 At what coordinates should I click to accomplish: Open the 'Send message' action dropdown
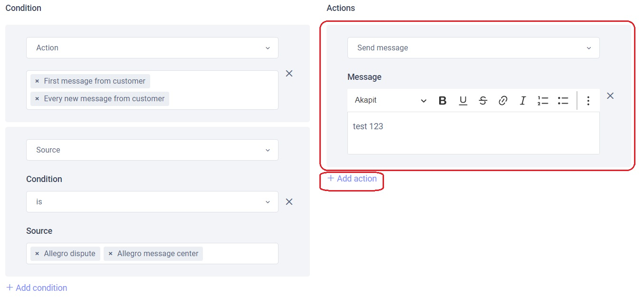(x=473, y=48)
